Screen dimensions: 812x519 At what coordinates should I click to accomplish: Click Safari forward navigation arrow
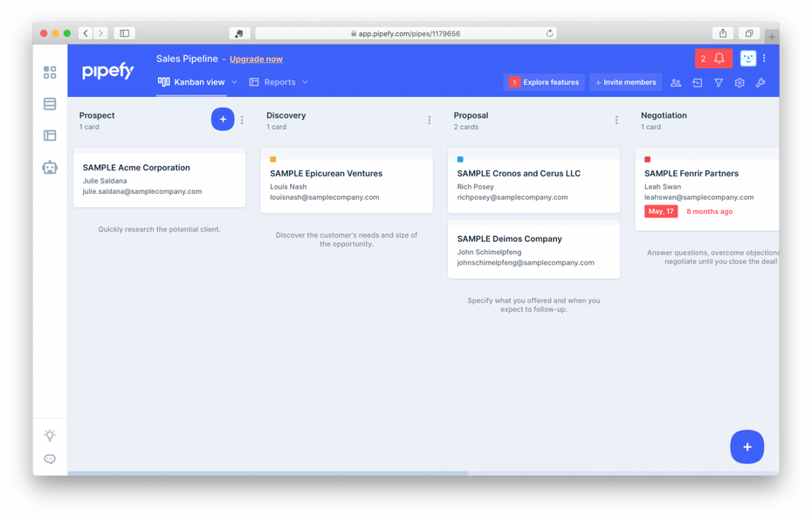point(101,33)
